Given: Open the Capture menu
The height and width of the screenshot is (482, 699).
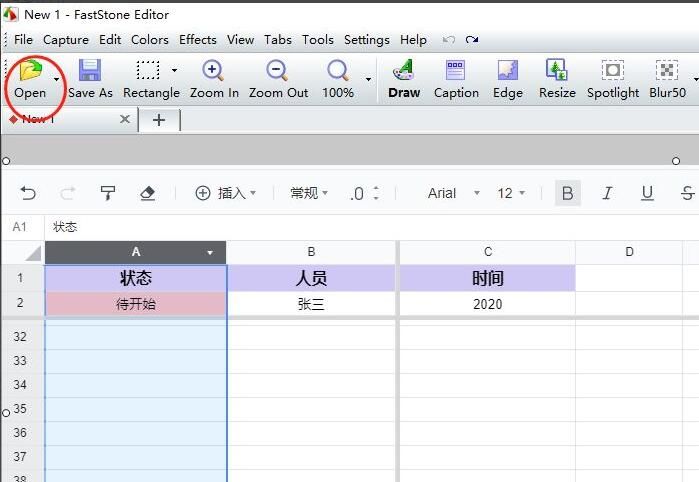Looking at the screenshot, I should click(x=66, y=40).
